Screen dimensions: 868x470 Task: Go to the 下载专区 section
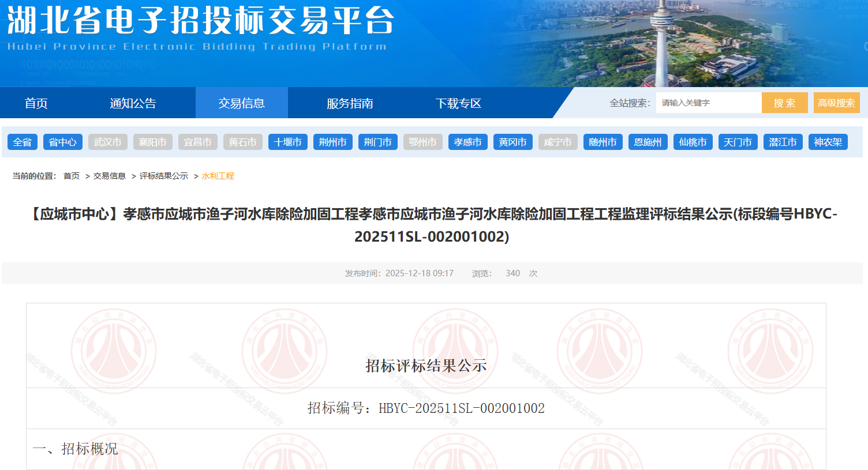point(458,103)
